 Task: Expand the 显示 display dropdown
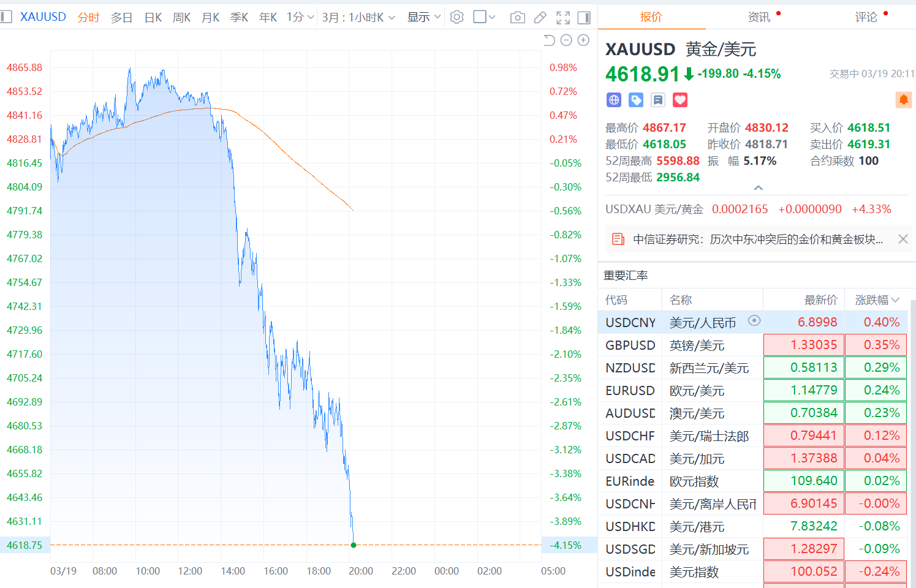tap(424, 17)
